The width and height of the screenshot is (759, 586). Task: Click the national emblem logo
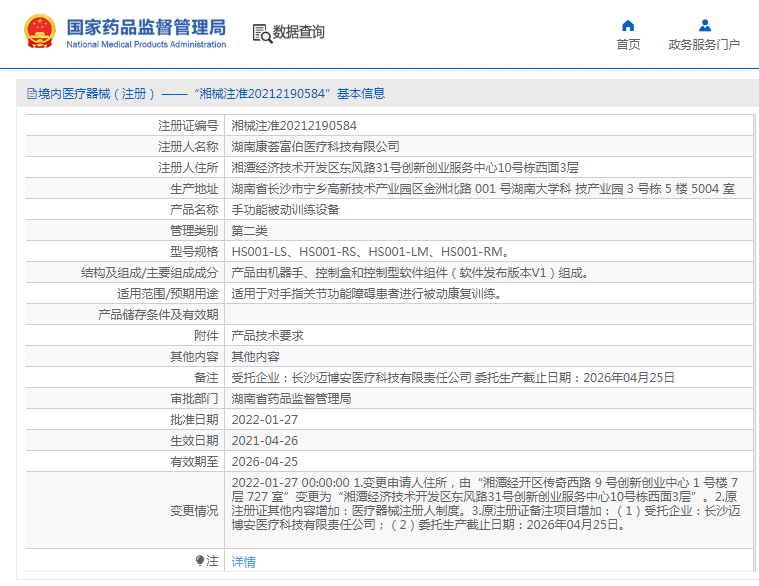(40, 31)
